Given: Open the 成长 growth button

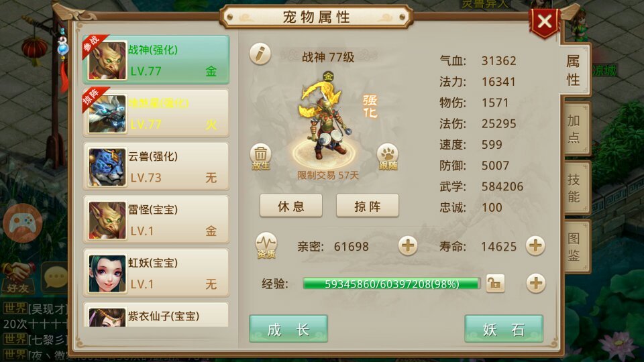Looking at the screenshot, I should [288, 328].
